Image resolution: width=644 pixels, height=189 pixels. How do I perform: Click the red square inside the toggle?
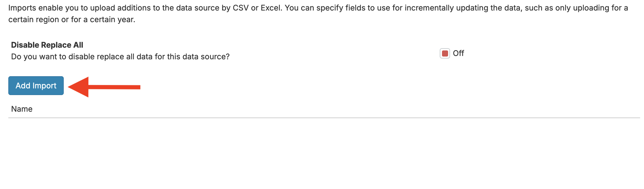click(445, 53)
